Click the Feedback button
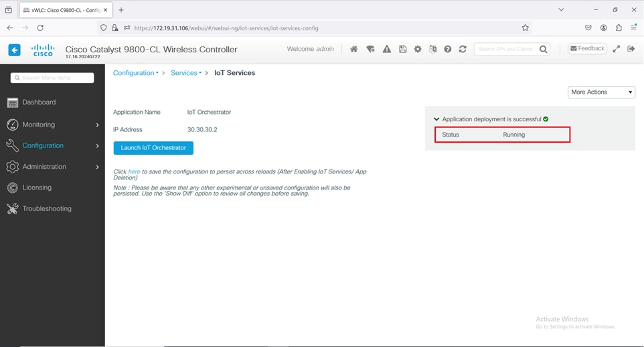644x347 pixels. pos(587,48)
